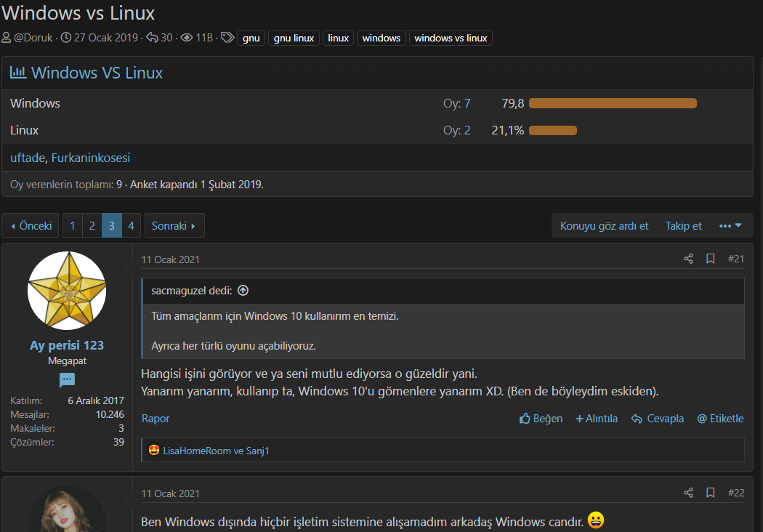763x532 pixels.
Task: Click the quoted text about Windows 10
Action: [x=275, y=316]
